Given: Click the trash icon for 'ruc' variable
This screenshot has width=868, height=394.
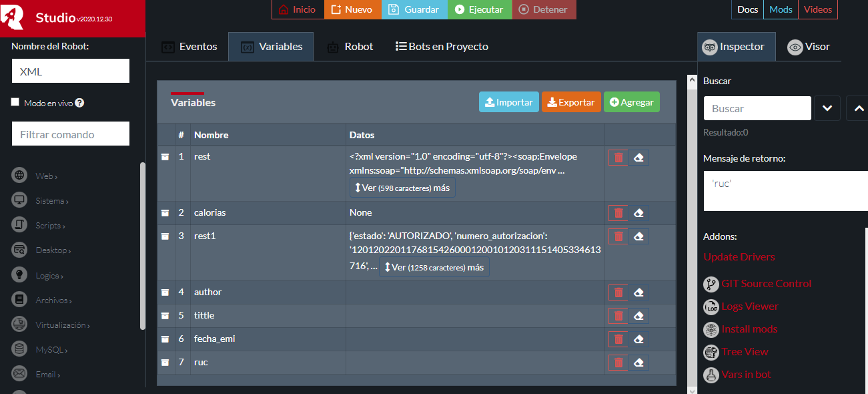Looking at the screenshot, I should point(618,363).
